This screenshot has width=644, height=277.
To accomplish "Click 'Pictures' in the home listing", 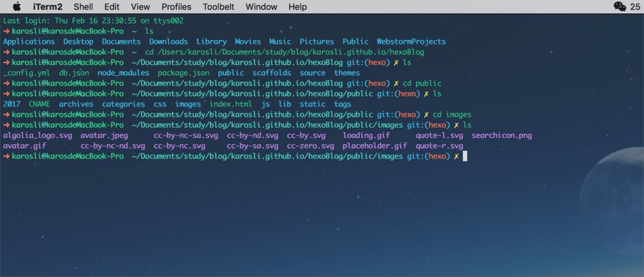I will tap(317, 41).
